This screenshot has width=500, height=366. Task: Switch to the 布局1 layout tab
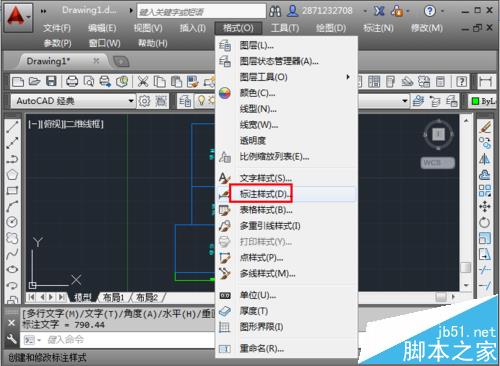pos(113,297)
